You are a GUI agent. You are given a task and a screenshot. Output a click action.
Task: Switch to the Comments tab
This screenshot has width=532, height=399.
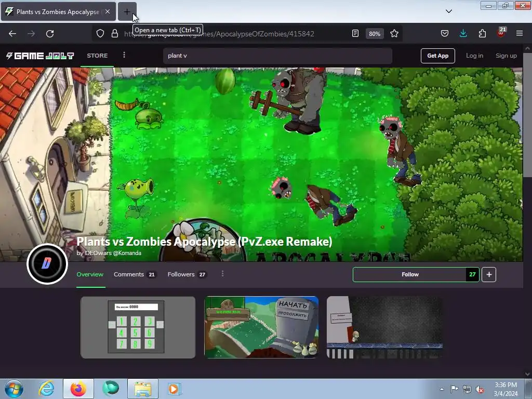[x=135, y=274]
